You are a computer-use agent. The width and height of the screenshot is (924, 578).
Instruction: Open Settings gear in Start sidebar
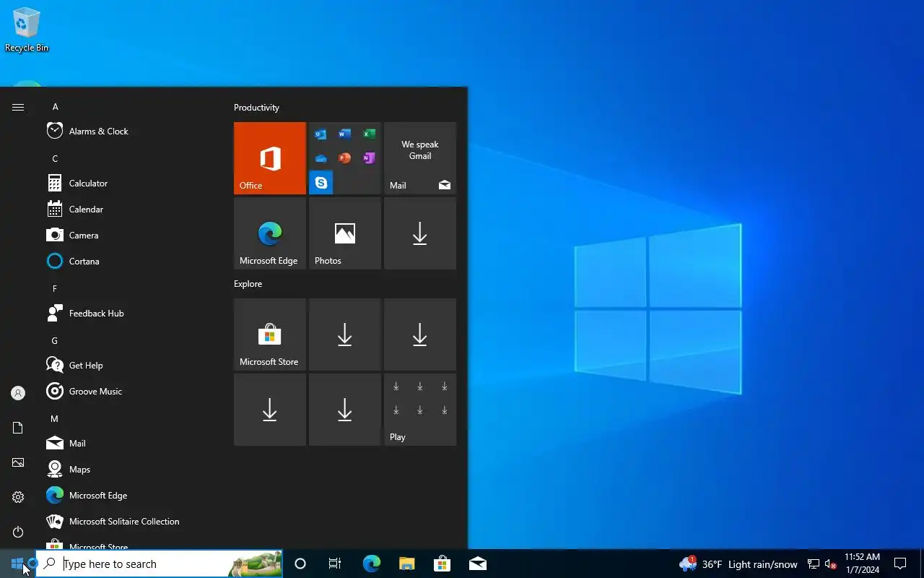click(x=18, y=497)
